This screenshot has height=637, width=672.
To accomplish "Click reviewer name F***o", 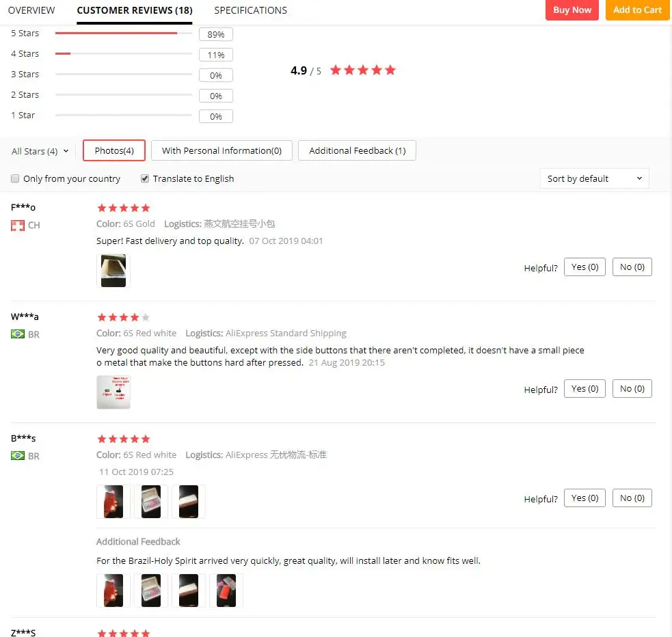I will point(23,207).
